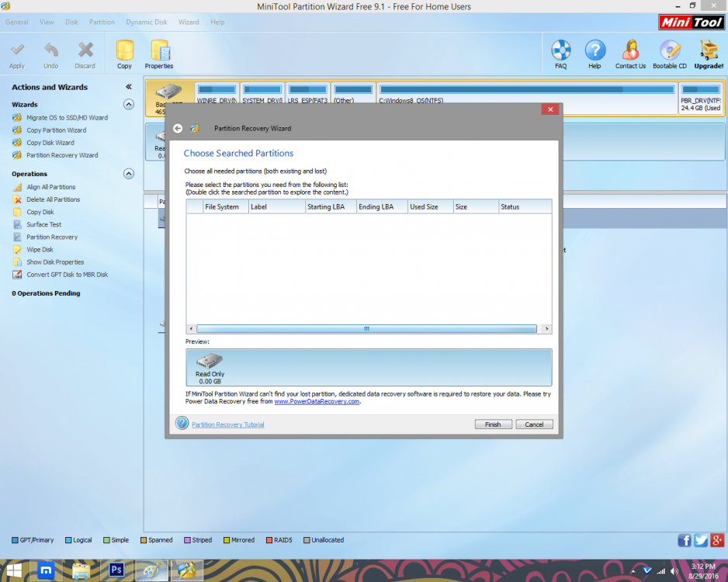Image resolution: width=728 pixels, height=582 pixels.
Task: Open the Windows Start button
Action: click(14, 570)
